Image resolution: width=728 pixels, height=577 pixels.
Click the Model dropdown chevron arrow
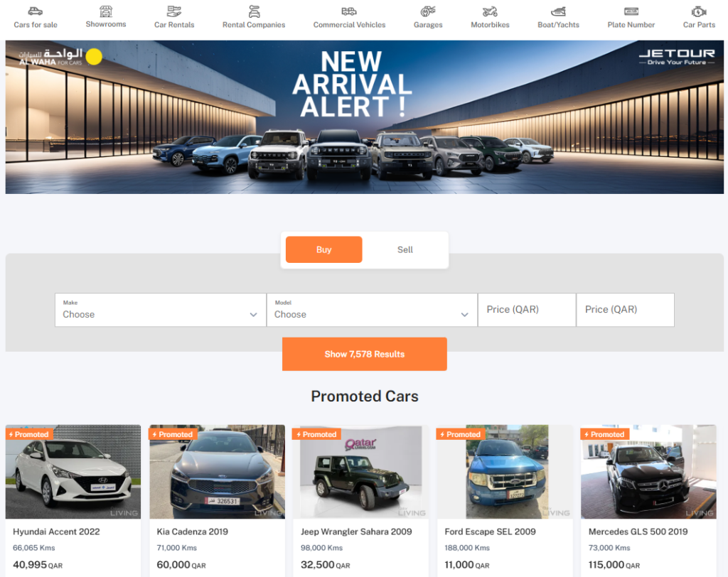(464, 315)
